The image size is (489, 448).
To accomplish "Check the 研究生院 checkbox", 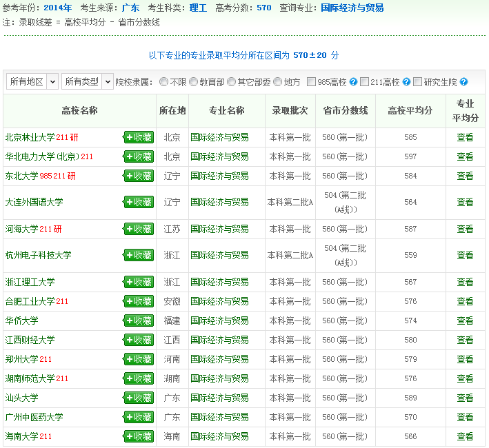I will tap(417, 81).
